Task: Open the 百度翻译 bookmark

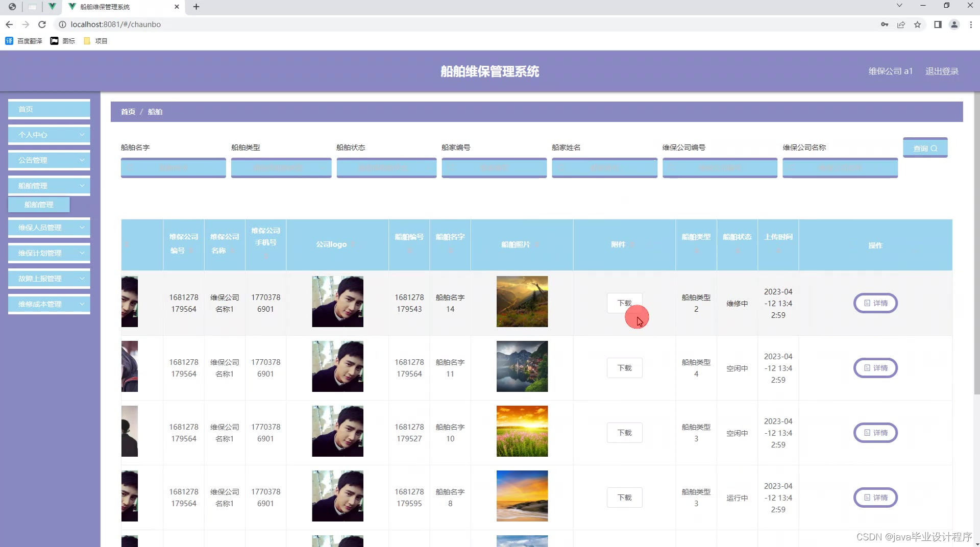Action: click(x=23, y=41)
